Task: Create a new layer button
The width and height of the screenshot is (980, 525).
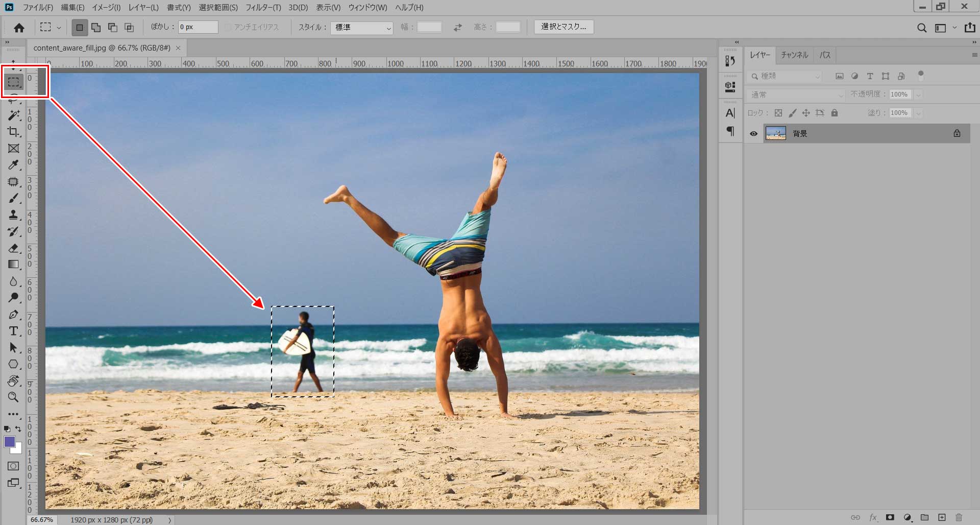Action: [x=942, y=517]
